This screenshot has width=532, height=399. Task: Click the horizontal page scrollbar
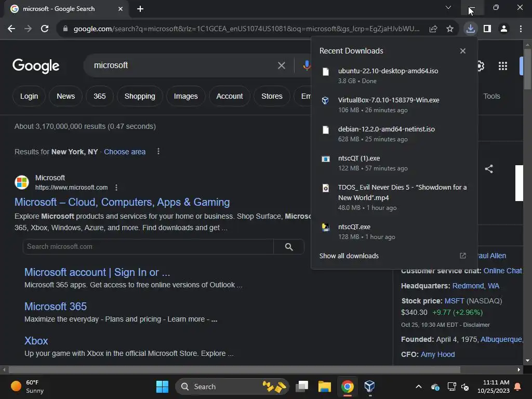[x=234, y=369]
